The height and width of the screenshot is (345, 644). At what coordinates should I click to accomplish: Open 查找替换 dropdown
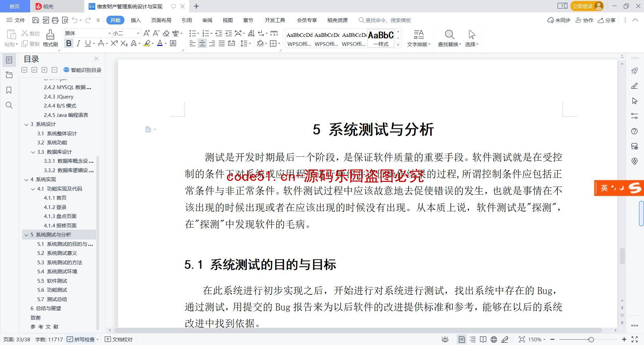coord(449,38)
